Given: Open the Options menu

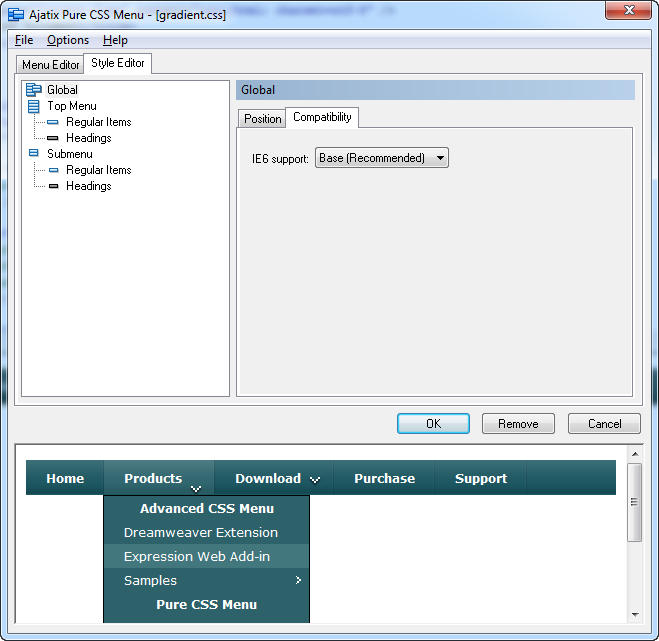Looking at the screenshot, I should pyautogui.click(x=68, y=40).
